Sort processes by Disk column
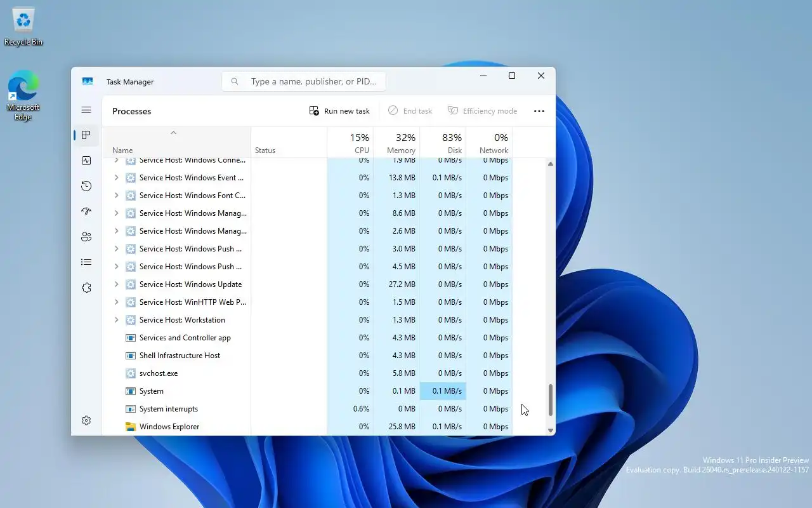Screen dimensions: 812x508 tap(443, 142)
